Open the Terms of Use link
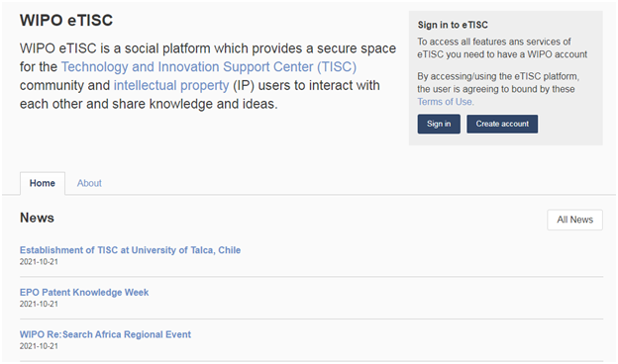The height and width of the screenshot is (364, 618). (x=446, y=102)
